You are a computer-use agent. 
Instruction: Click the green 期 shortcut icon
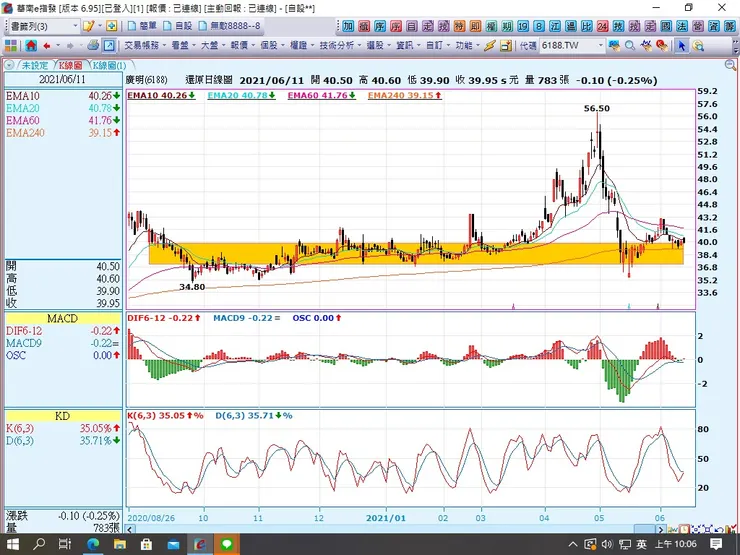[507, 26]
